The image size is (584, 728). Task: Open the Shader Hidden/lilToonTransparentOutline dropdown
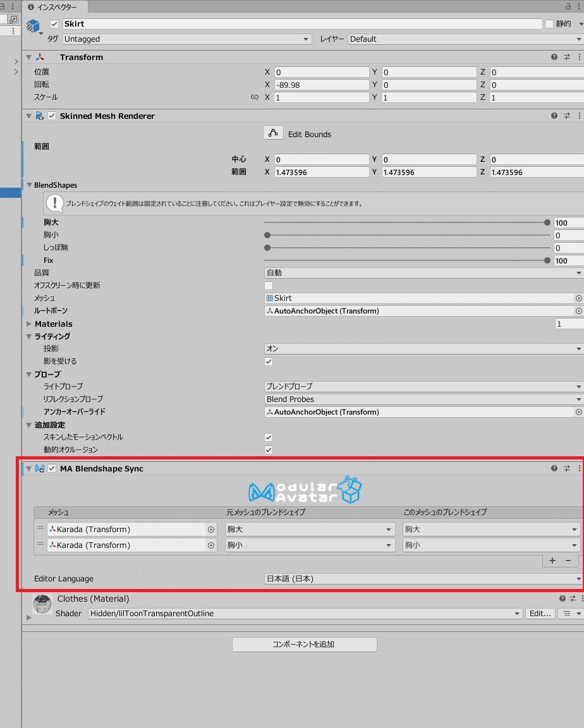[305, 614]
